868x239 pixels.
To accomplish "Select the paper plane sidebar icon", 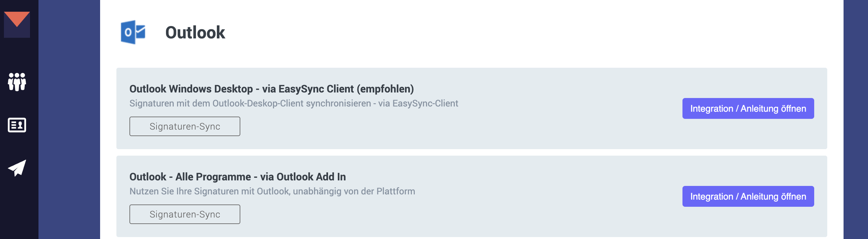I will (x=17, y=168).
